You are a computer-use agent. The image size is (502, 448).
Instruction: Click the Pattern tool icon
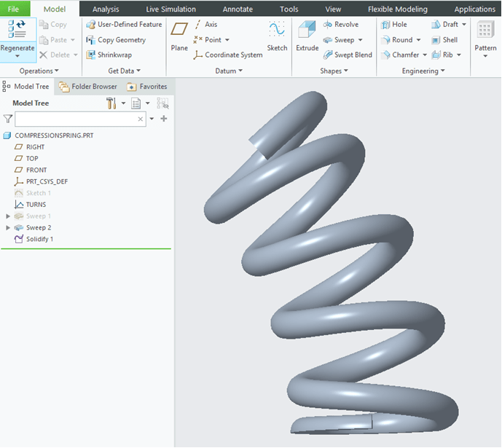click(x=485, y=35)
